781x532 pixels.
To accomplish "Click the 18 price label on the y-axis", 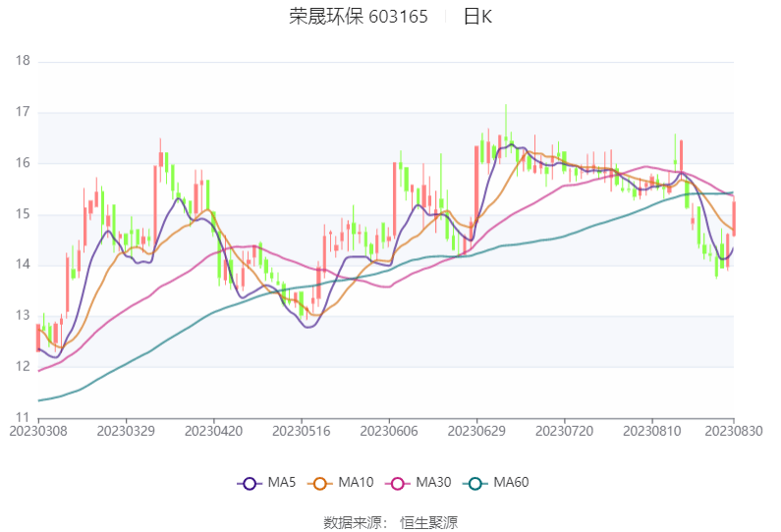I will pyautogui.click(x=24, y=61).
